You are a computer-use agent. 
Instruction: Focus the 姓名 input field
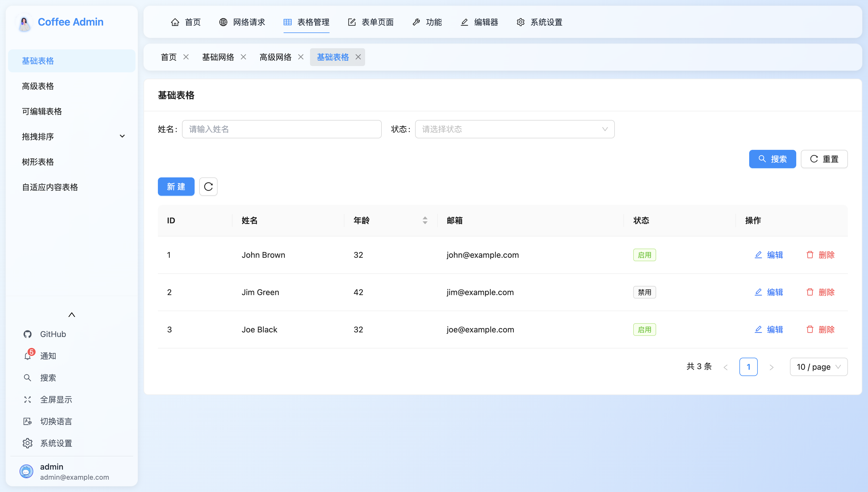(282, 129)
